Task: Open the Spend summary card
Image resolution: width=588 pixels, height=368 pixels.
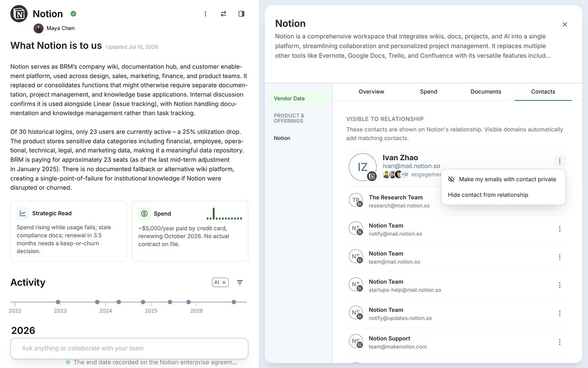Action: 190,231
